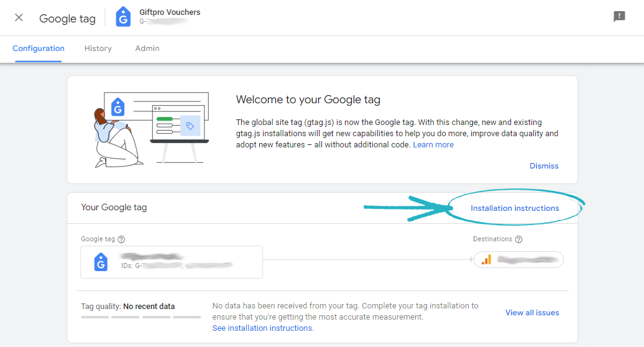Close the Google tag panel
Screen dimensions: 644x347
tap(19, 17)
